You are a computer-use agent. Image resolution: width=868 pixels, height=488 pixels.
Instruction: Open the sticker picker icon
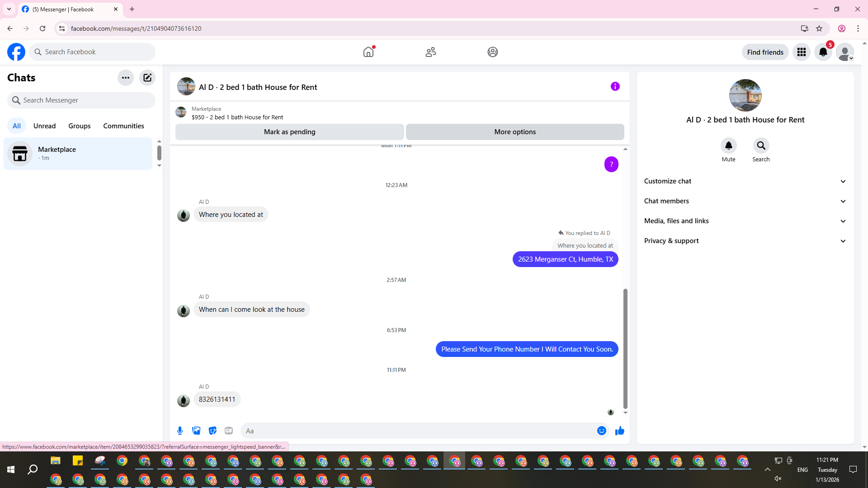tap(212, 431)
